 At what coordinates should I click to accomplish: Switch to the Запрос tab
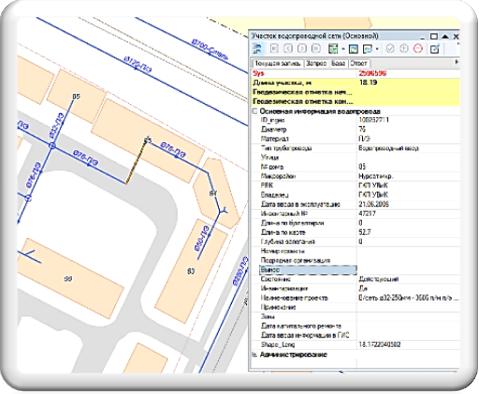tap(316, 63)
